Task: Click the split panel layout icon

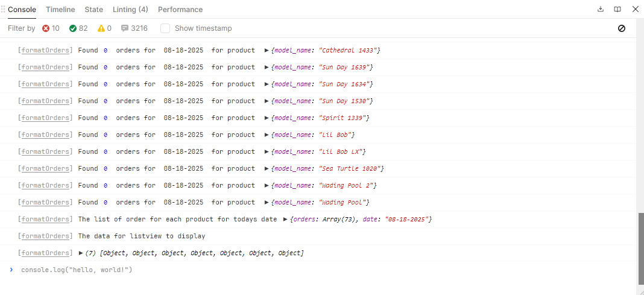Action: pyautogui.click(x=617, y=9)
